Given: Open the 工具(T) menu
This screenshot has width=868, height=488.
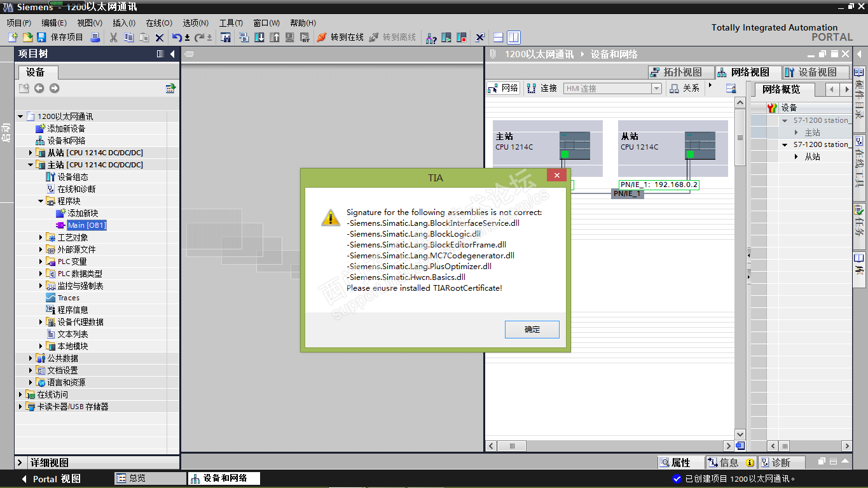Looking at the screenshot, I should [x=231, y=23].
